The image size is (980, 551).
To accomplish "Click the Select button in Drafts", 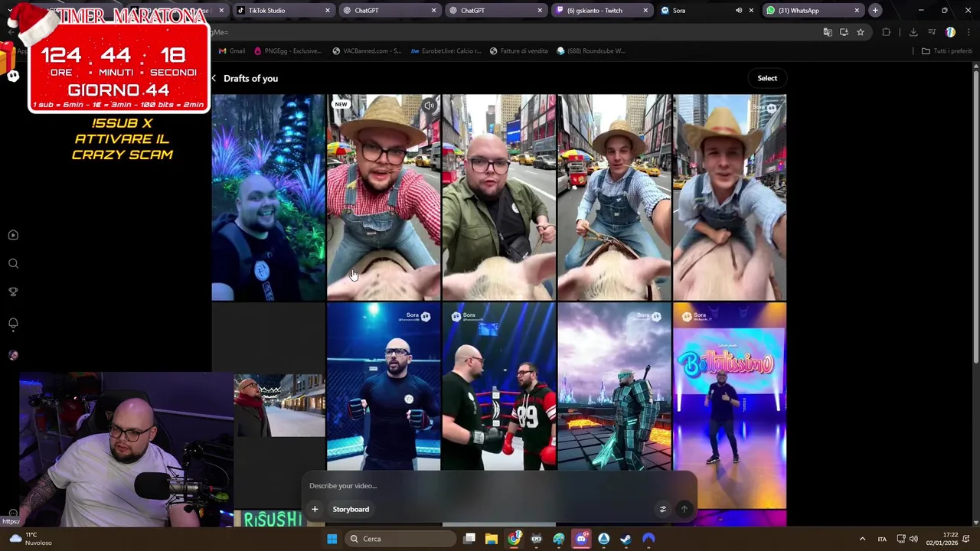I will [x=767, y=78].
